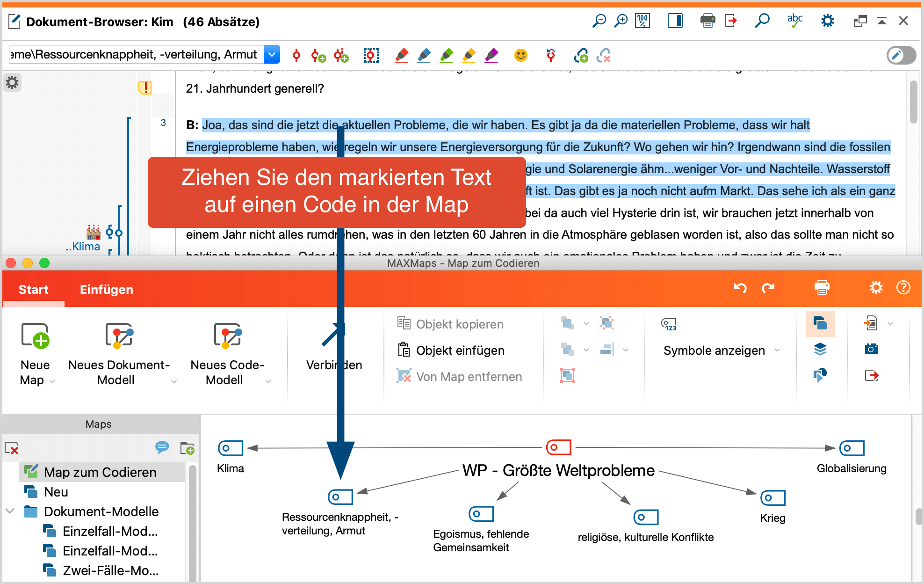Code the selection with a new code
The height and width of the screenshot is (584, 924).
pos(318,55)
